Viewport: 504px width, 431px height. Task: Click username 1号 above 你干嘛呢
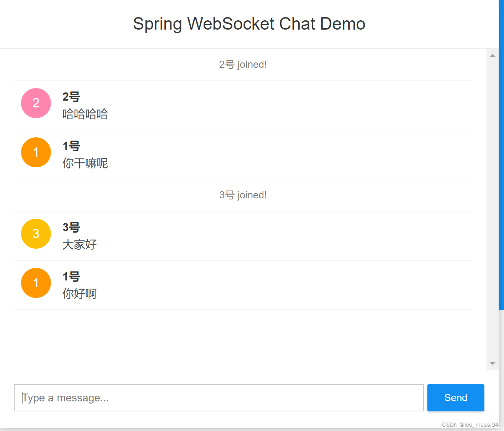click(x=71, y=146)
